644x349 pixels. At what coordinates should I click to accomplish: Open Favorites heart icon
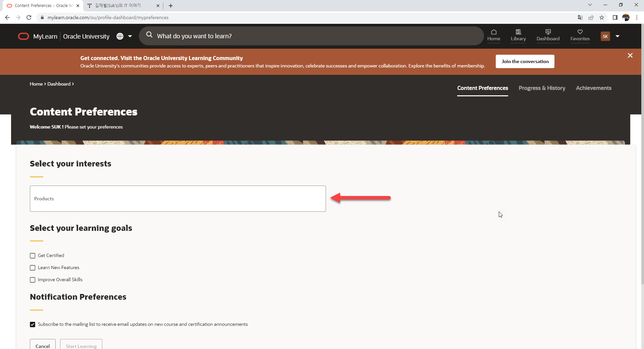[x=580, y=35]
